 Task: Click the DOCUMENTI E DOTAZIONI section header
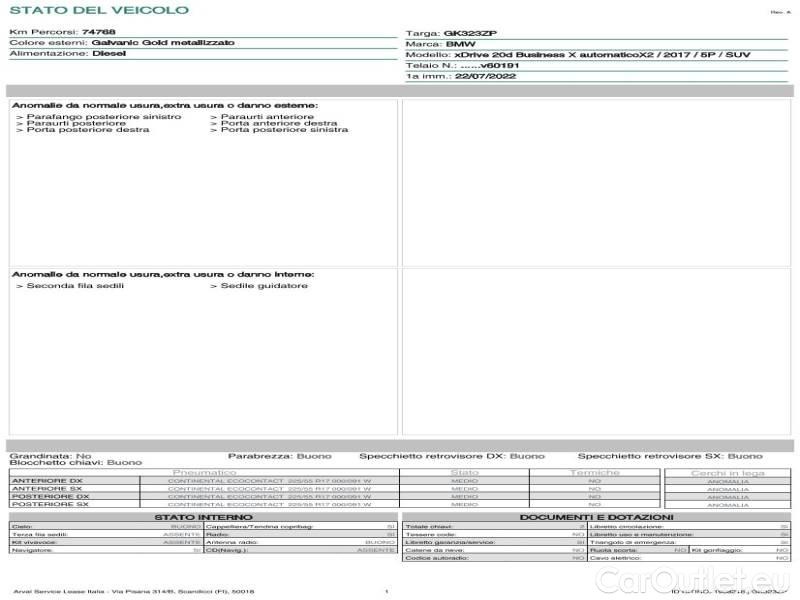click(x=596, y=517)
